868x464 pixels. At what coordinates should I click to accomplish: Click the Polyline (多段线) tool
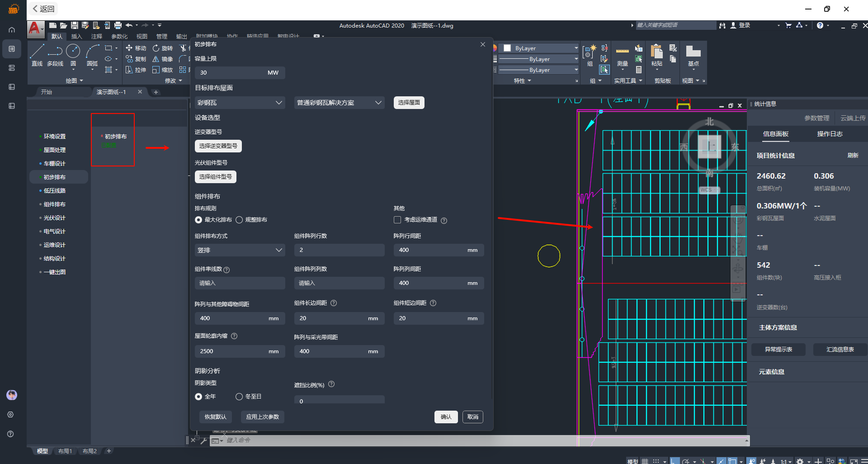[x=55, y=52]
